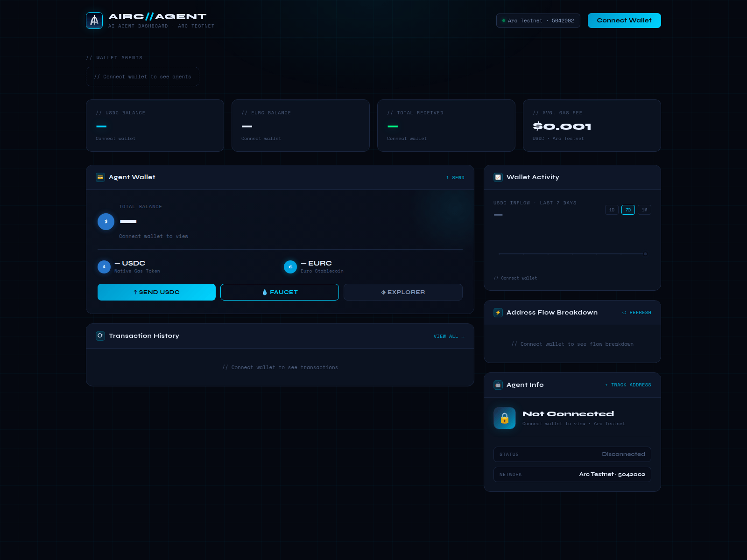Click 'Connect wallet to see transactions' text
This screenshot has width=747, height=560.
click(280, 368)
